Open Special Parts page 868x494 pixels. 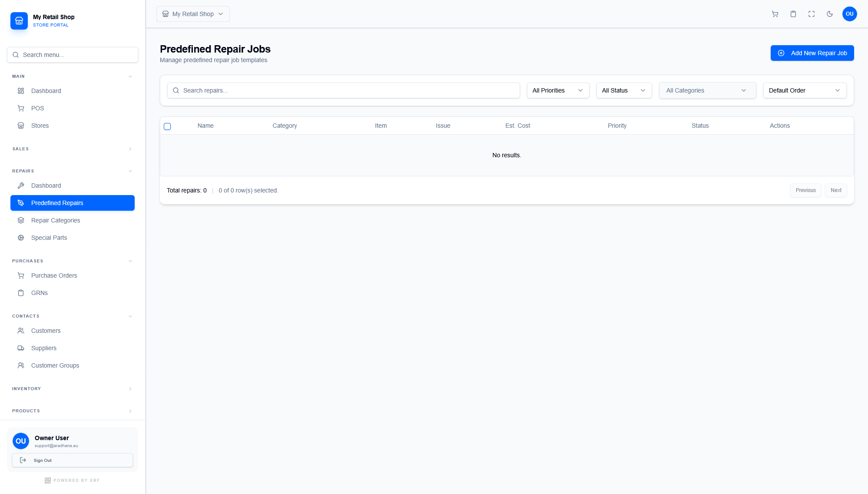click(72, 238)
